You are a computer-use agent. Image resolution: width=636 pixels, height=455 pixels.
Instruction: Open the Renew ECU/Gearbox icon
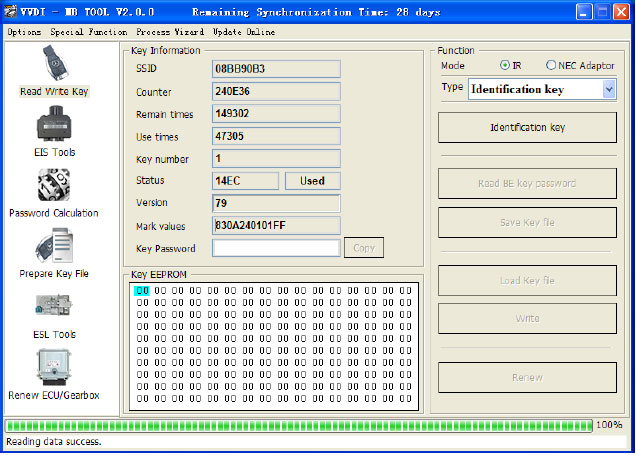54,367
